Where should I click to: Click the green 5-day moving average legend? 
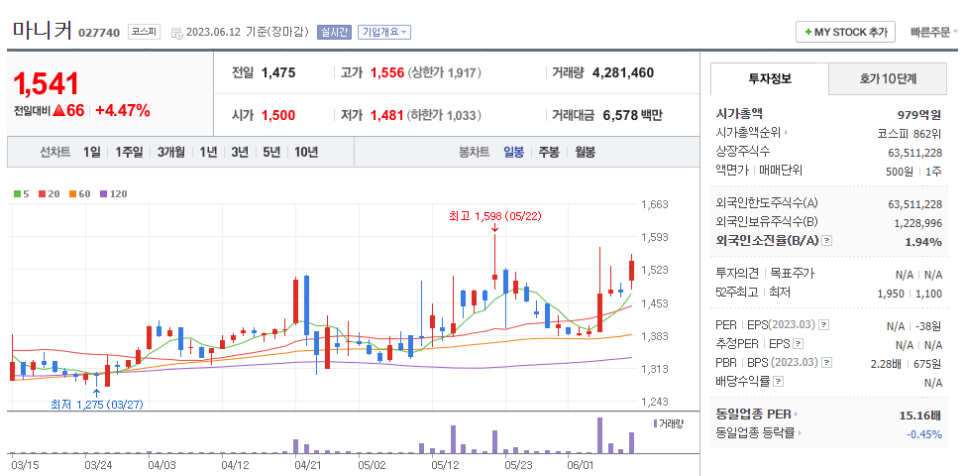click(x=22, y=194)
